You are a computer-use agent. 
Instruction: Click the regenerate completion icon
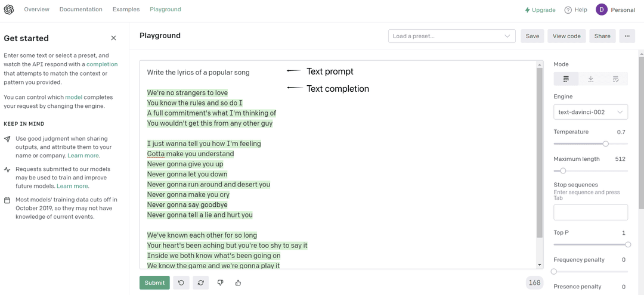pyautogui.click(x=201, y=282)
